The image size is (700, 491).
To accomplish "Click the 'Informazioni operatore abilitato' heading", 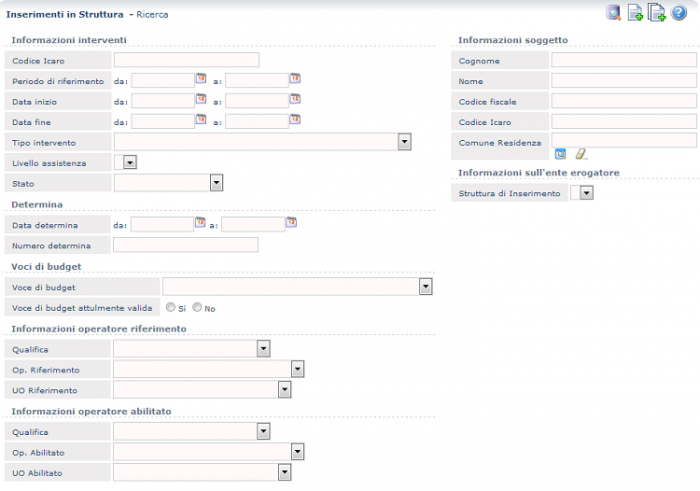I will [x=92, y=411].
